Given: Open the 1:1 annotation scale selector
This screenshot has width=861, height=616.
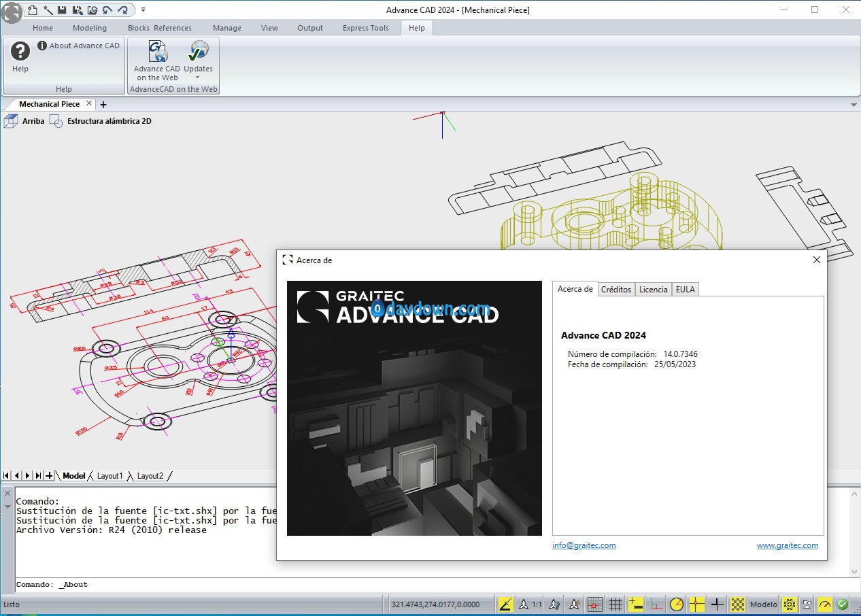Looking at the screenshot, I should pos(530,604).
